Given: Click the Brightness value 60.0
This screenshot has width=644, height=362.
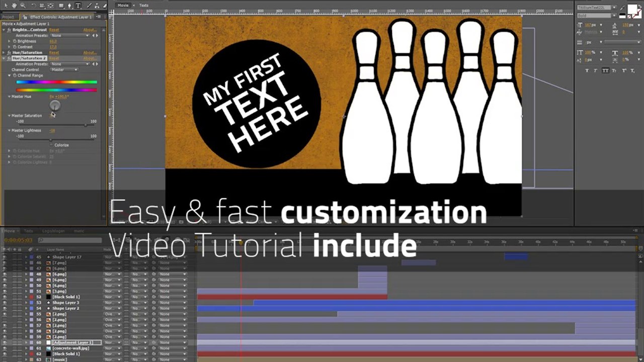Looking at the screenshot, I should coord(53,41).
